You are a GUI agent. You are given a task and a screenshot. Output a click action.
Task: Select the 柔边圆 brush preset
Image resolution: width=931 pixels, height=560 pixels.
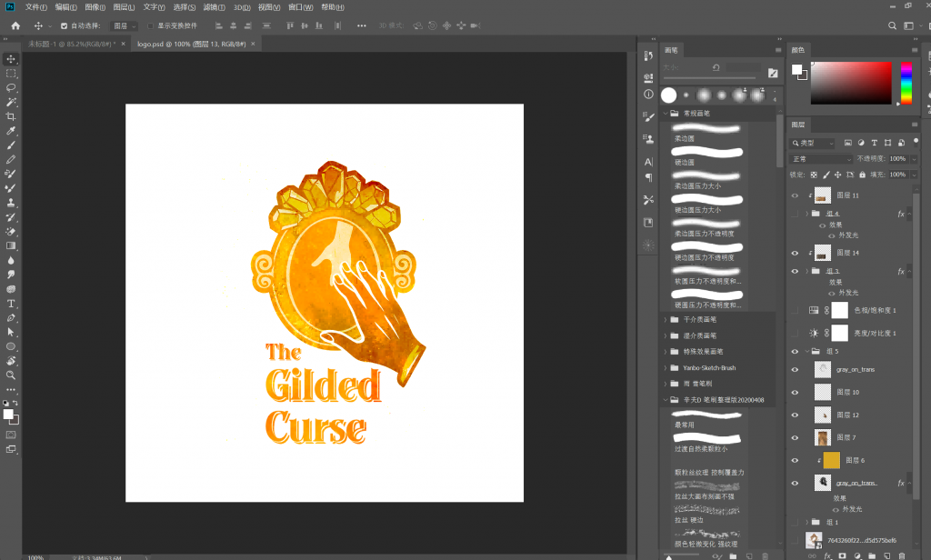coord(706,133)
